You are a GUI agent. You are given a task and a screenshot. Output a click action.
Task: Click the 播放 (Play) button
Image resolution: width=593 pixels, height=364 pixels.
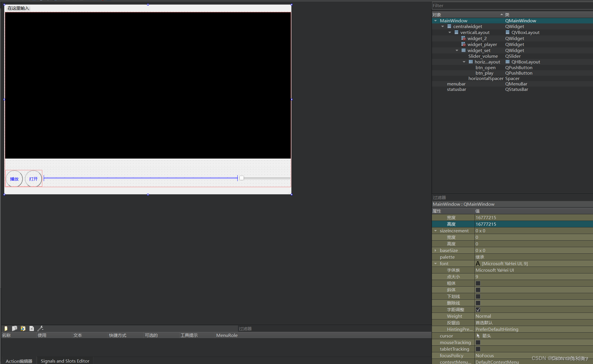(x=14, y=178)
